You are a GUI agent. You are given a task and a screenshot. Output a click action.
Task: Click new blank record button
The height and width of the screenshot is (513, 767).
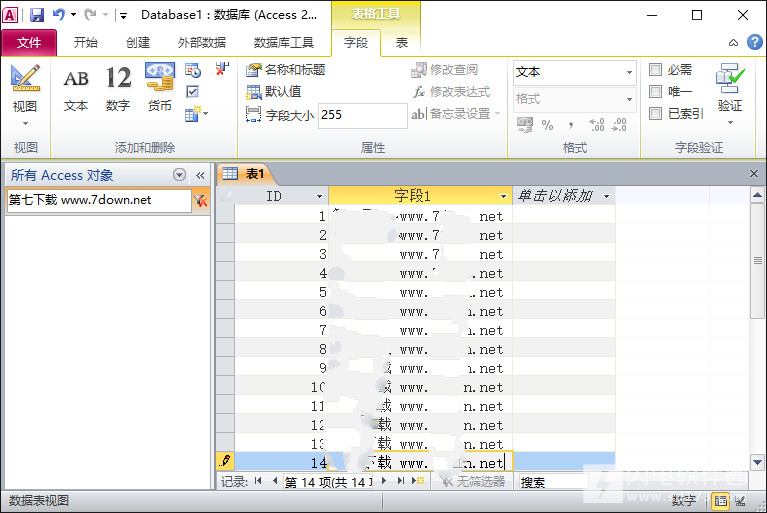click(418, 481)
